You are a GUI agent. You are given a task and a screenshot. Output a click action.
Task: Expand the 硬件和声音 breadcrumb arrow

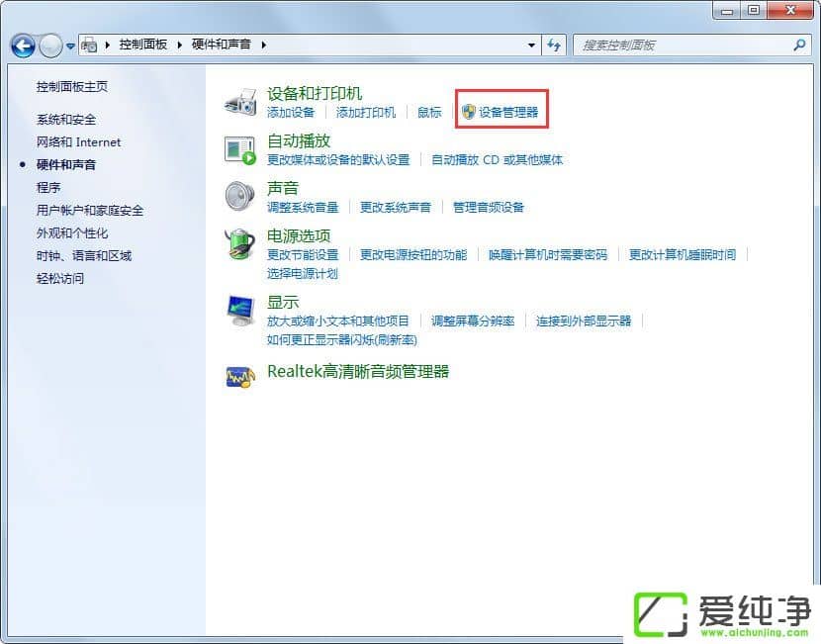(x=264, y=46)
